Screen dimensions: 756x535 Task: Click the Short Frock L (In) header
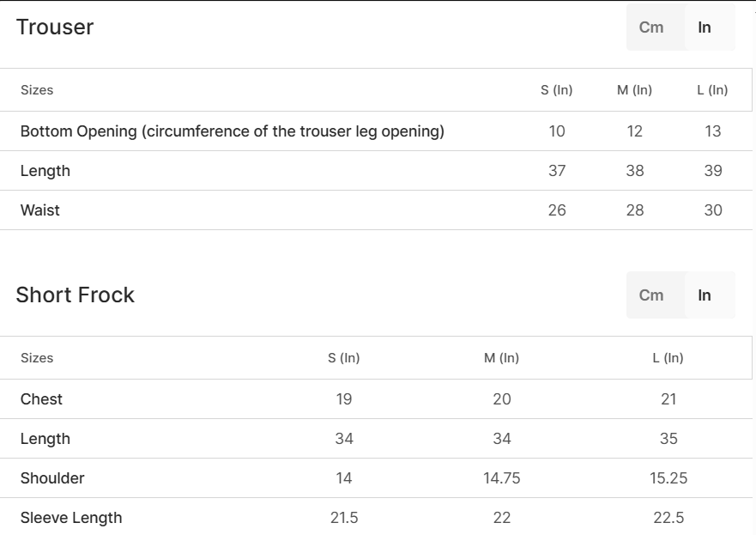click(x=668, y=358)
